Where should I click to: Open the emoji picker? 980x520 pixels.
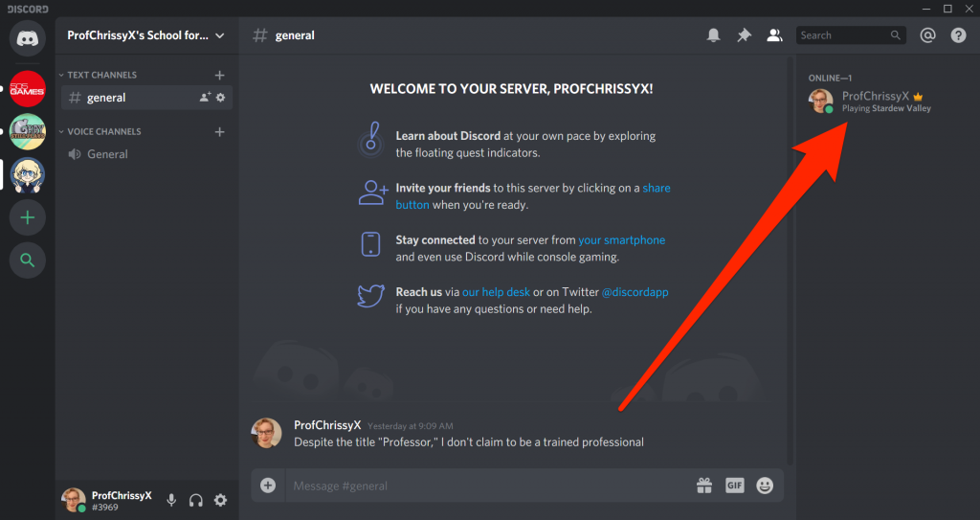pos(765,486)
